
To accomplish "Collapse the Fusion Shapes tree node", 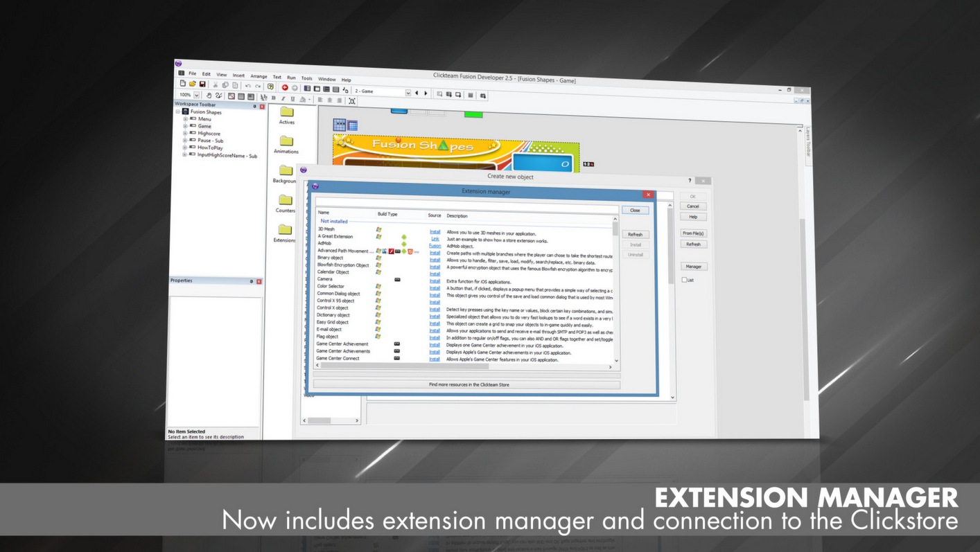I will pyautogui.click(x=178, y=112).
